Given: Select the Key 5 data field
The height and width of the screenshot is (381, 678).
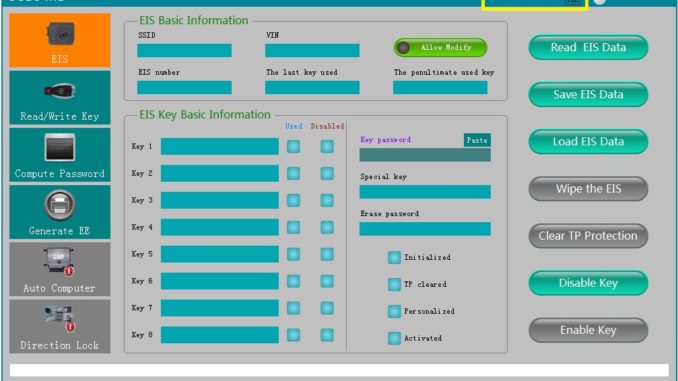Looking at the screenshot, I should [x=220, y=254].
